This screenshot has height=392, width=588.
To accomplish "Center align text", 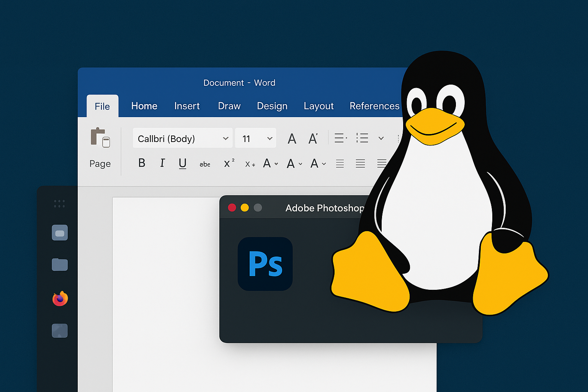I will 360,163.
